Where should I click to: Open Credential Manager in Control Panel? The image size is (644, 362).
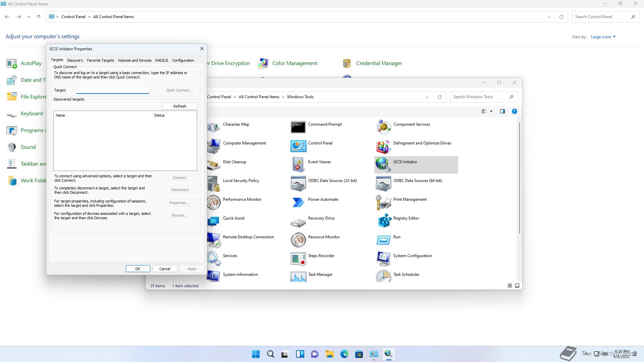pyautogui.click(x=372, y=63)
